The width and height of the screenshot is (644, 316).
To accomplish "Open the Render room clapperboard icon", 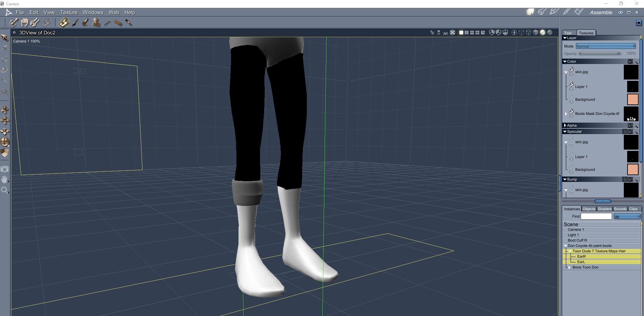I will tap(579, 12).
